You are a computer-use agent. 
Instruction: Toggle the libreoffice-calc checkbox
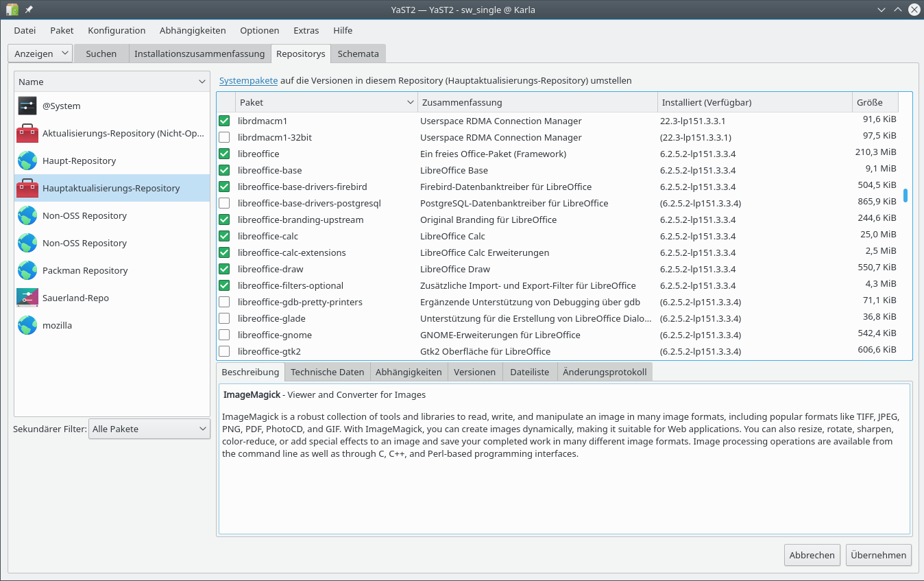[224, 236]
